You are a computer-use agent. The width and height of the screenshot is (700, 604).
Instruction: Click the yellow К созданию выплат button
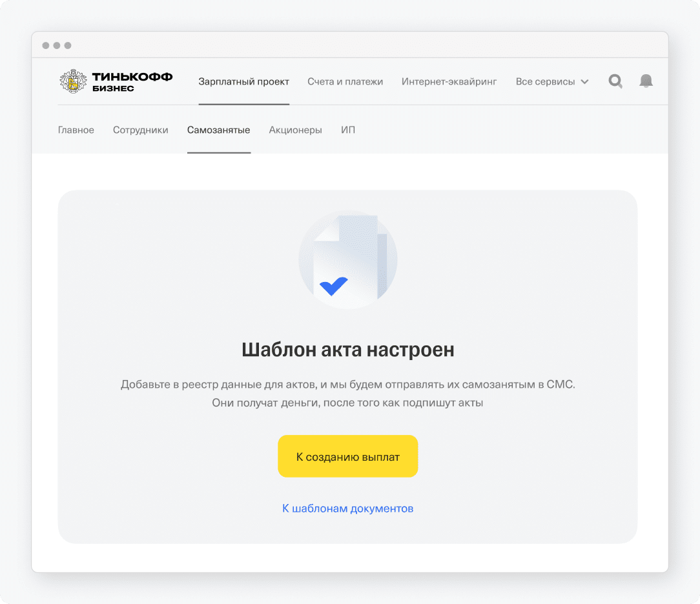tap(348, 456)
